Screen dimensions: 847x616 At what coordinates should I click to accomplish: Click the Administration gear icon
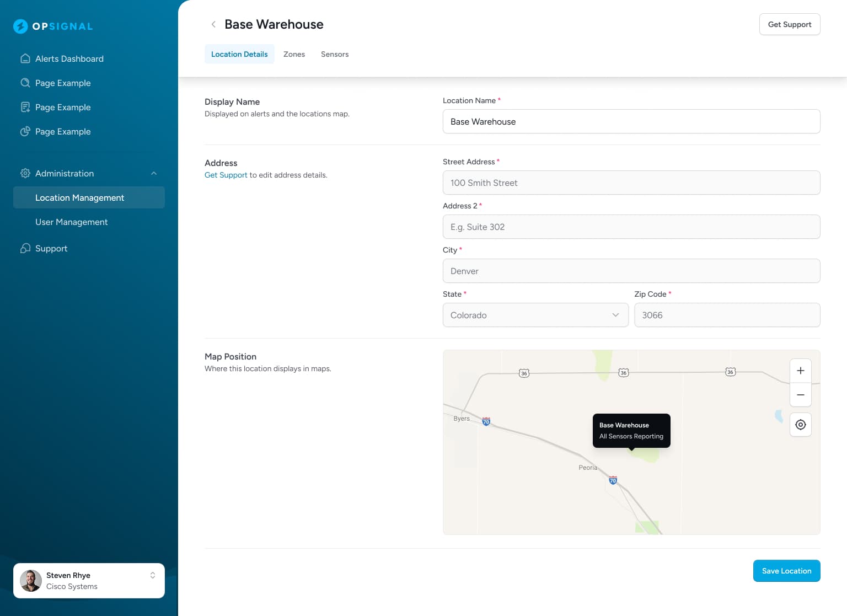coord(25,173)
